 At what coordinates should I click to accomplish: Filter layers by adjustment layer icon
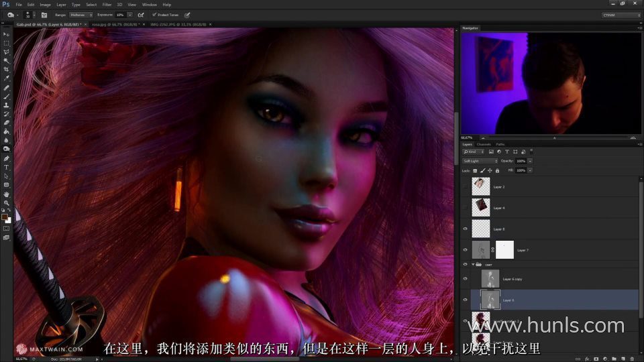click(x=499, y=152)
